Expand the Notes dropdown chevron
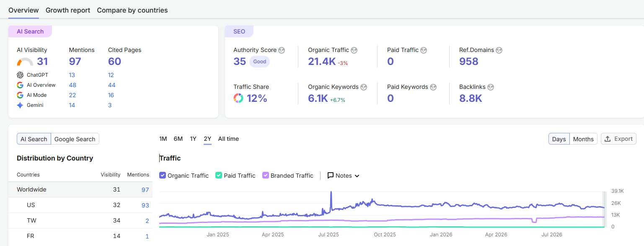Screen dimensions: 644x246 point(357,176)
